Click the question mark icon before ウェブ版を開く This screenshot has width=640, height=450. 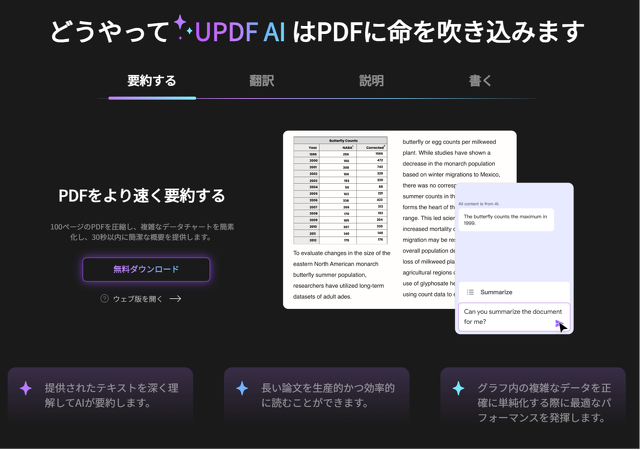104,299
